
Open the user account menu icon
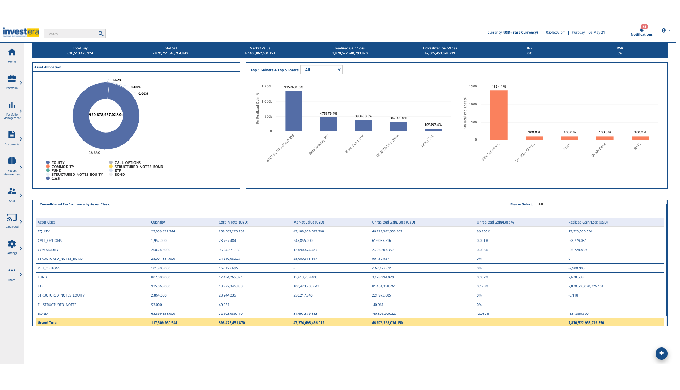(664, 30)
